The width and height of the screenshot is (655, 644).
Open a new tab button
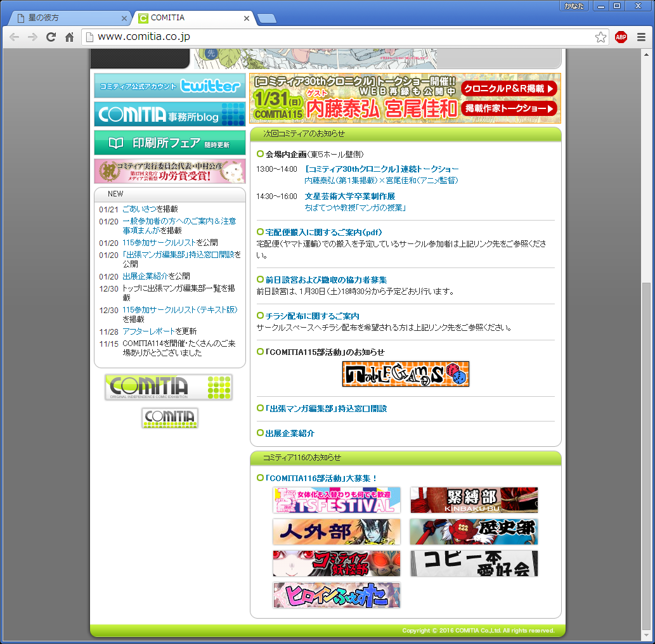click(266, 18)
